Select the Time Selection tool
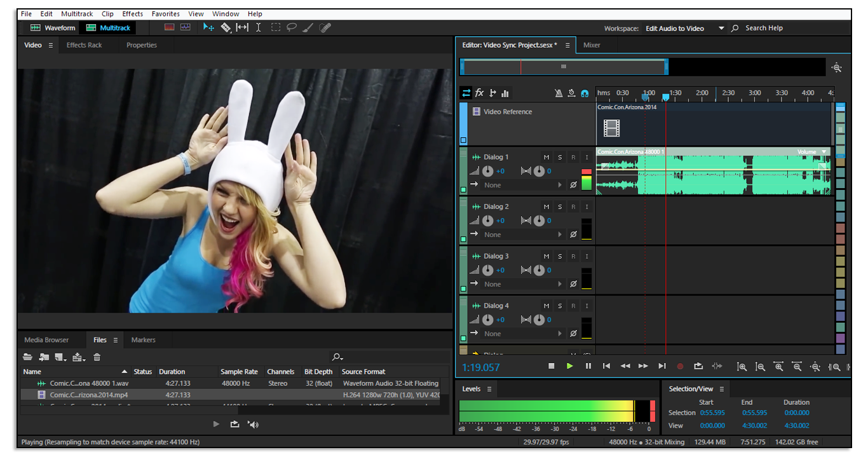Screen dimensions: 868x457 click(x=258, y=27)
